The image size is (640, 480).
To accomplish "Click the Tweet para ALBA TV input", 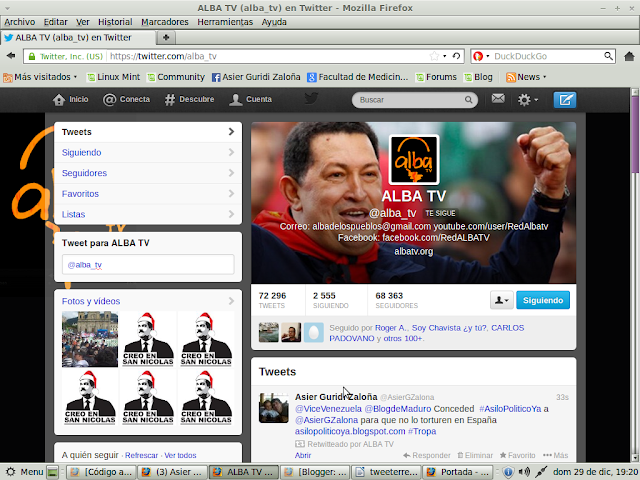I will click(148, 264).
